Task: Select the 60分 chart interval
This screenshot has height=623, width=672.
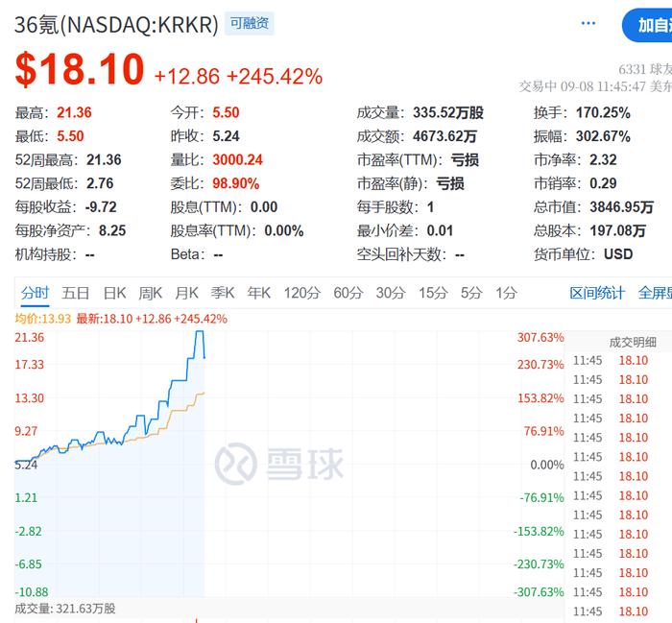Action: click(348, 293)
